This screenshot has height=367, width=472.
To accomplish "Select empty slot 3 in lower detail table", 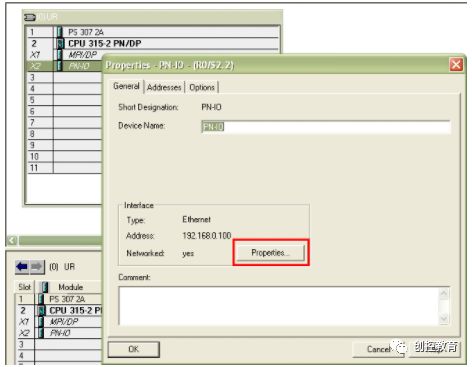I will coord(59,344).
